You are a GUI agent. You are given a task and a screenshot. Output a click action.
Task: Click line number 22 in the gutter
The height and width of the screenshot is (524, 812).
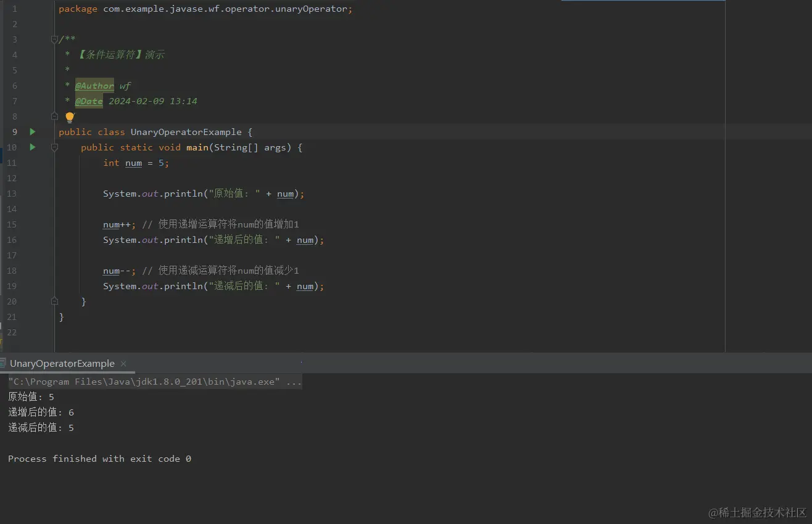pos(12,332)
